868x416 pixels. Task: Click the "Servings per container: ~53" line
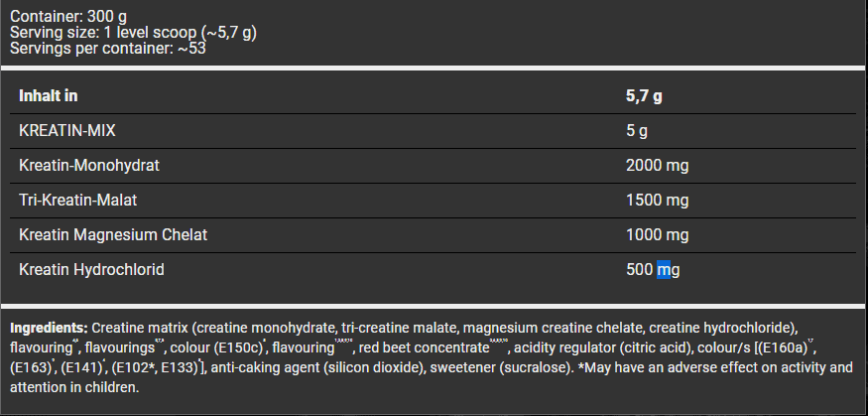tap(106, 48)
